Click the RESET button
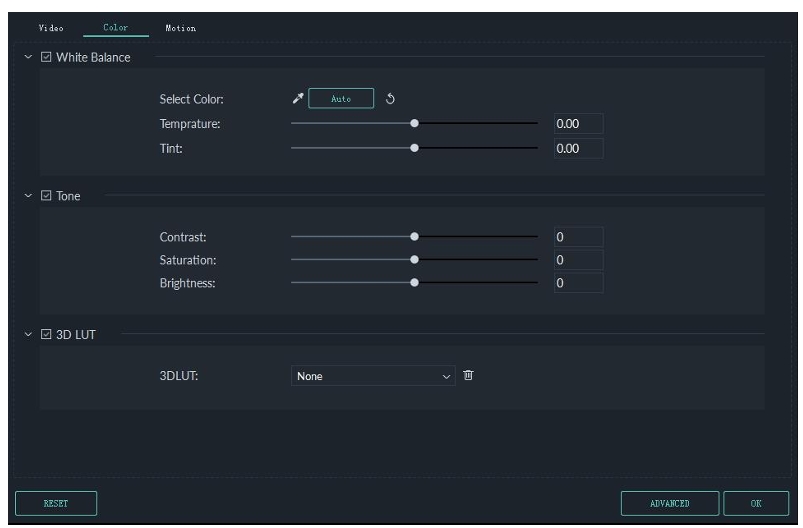Image resolution: width=803 pixels, height=528 pixels. coord(56,503)
